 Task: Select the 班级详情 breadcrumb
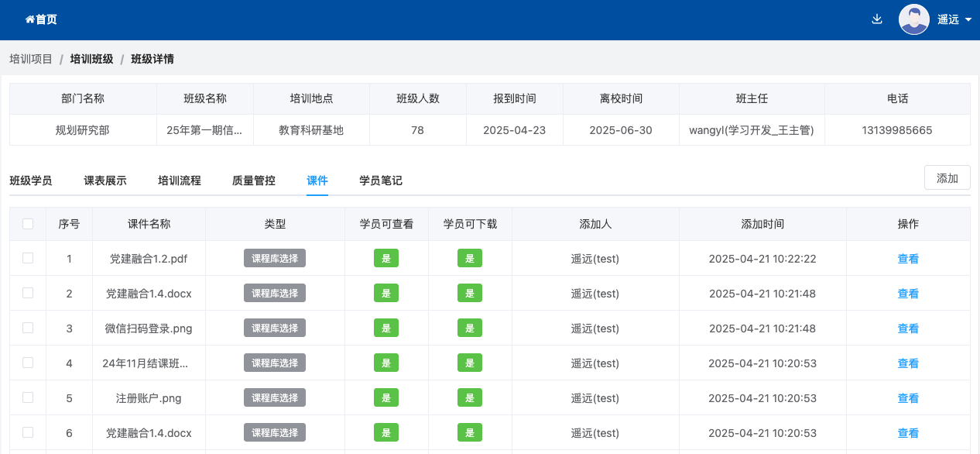[x=152, y=59]
